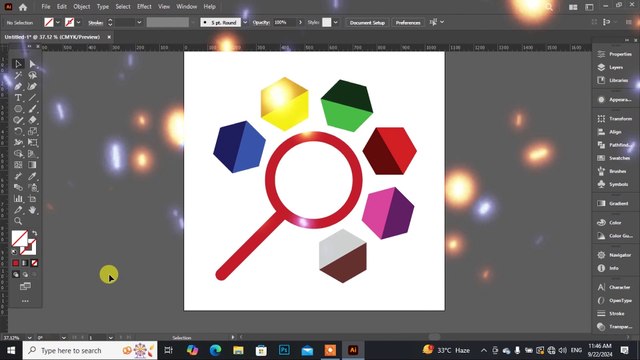The image size is (640, 360).
Task: Select the Pen tool
Action: [18, 87]
